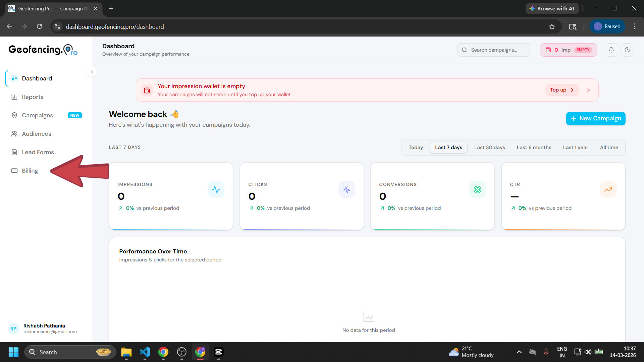Click the Search campaigns input field
The image size is (644, 362).
[x=494, y=50]
